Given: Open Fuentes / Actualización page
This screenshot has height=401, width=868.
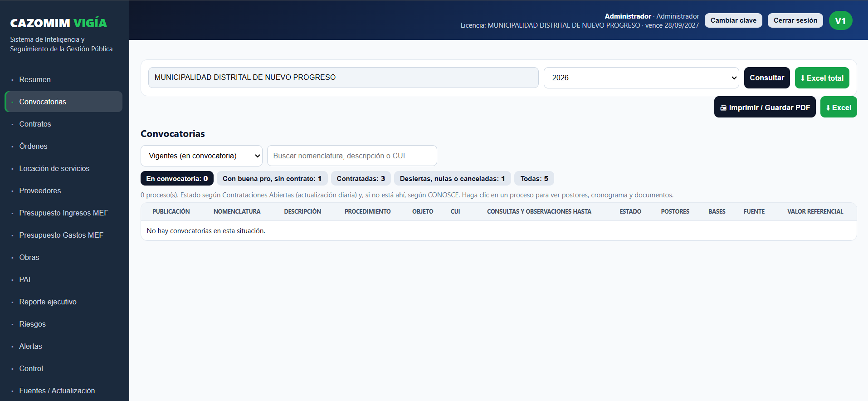Looking at the screenshot, I should 63,391.
